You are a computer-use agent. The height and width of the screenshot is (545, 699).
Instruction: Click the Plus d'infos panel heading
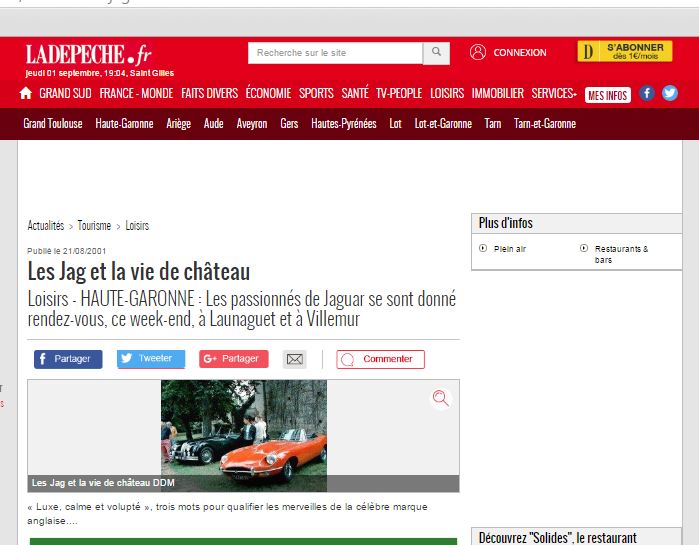(x=506, y=223)
